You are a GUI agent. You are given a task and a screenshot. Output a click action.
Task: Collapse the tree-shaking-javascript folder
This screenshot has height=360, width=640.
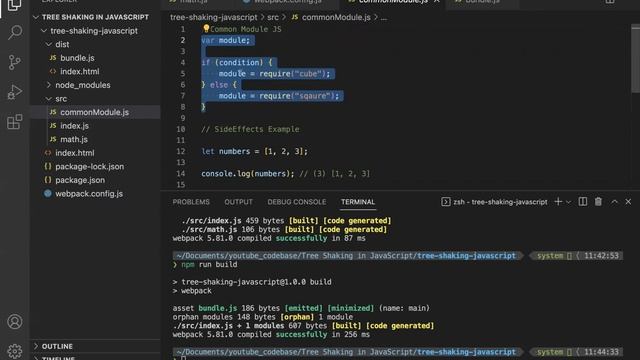(x=44, y=31)
